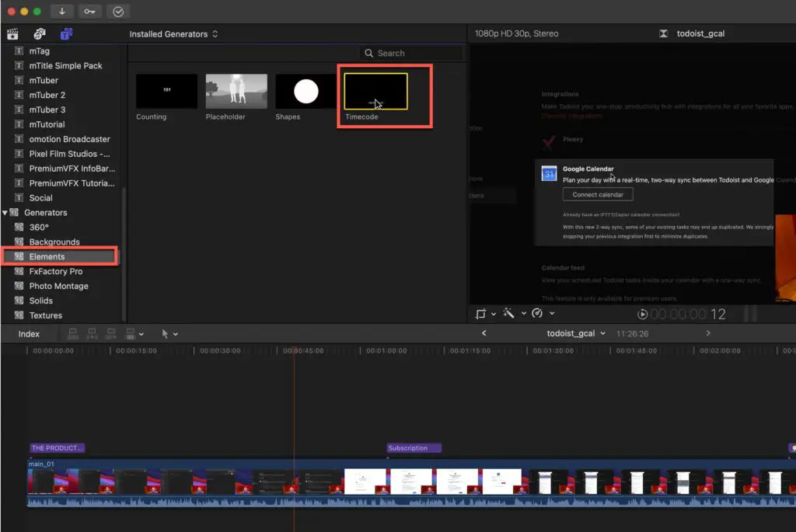
Task: Select the omotion Broadcaster category
Action: point(69,139)
